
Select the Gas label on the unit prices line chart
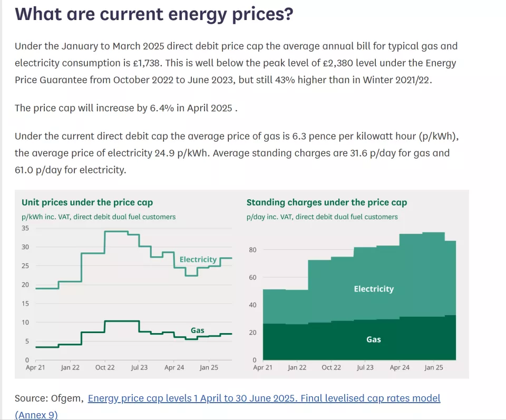(197, 330)
